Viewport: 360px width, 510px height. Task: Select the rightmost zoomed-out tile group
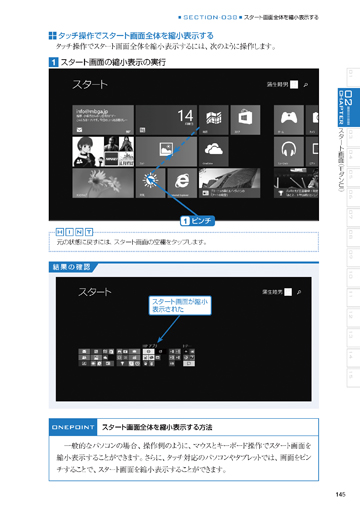(189, 357)
